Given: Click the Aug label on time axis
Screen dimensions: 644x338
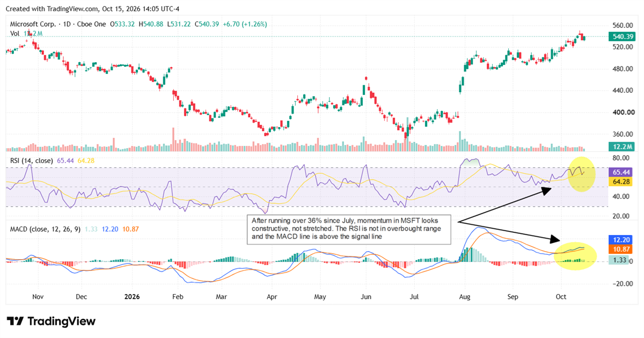Looking at the screenshot, I should (x=465, y=296).
